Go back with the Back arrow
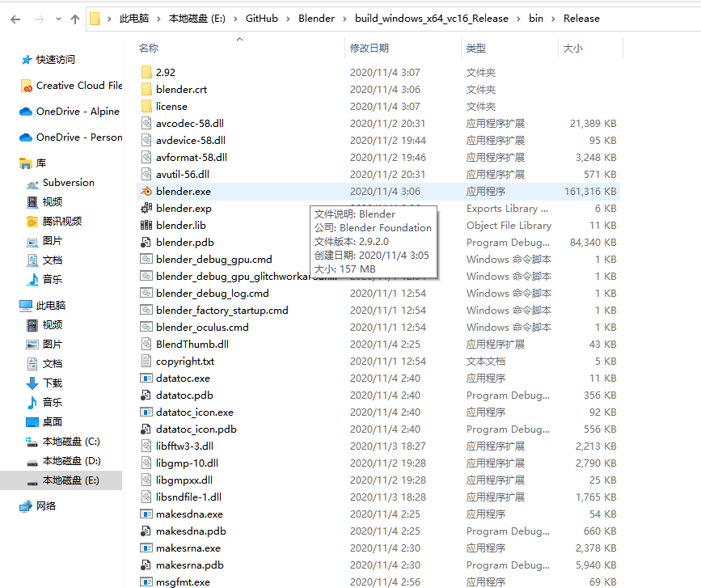The width and height of the screenshot is (701, 588). (x=15, y=19)
